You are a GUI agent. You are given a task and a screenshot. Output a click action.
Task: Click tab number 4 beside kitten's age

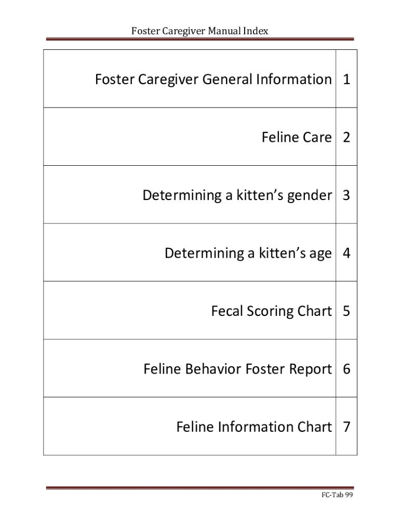346,254
